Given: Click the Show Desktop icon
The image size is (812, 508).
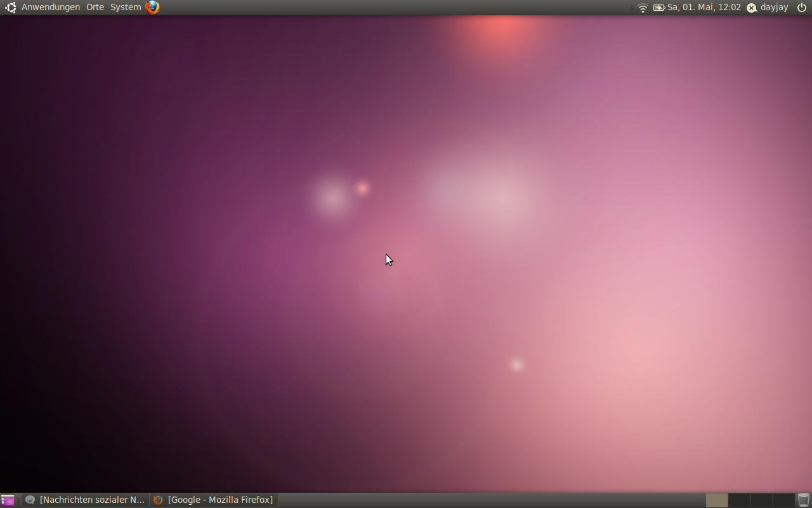Looking at the screenshot, I should click(x=8, y=500).
